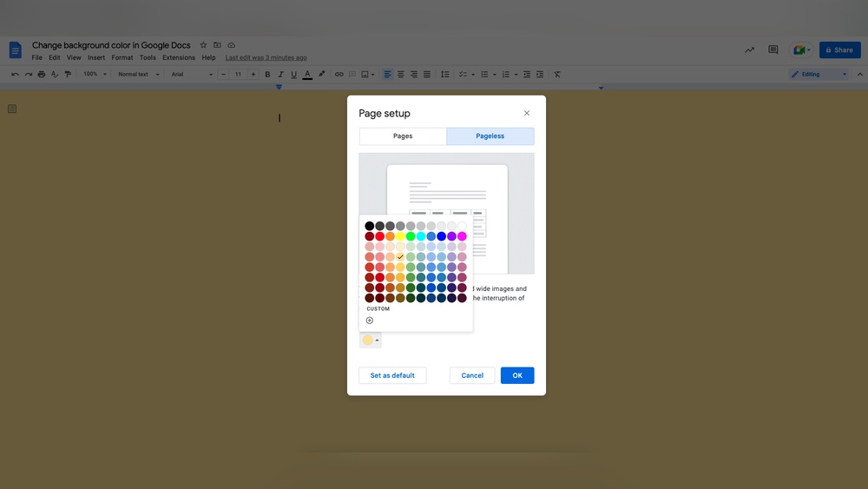Click the insert image icon

coord(365,74)
